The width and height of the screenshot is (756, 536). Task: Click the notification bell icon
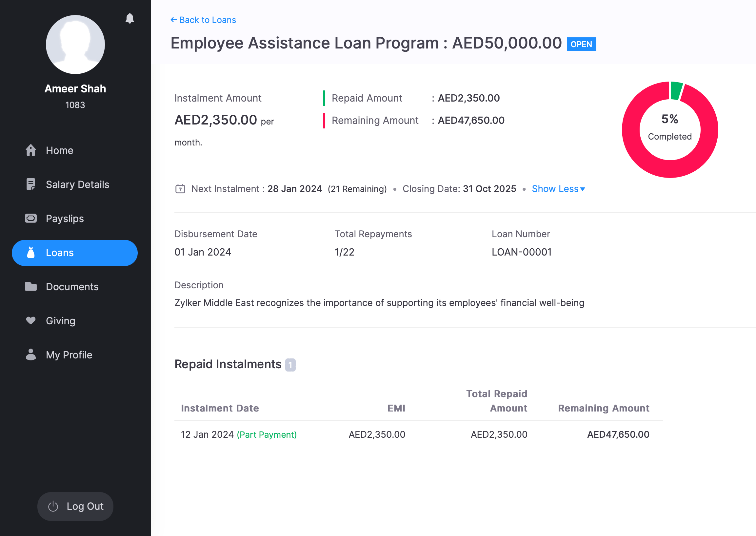tap(130, 18)
